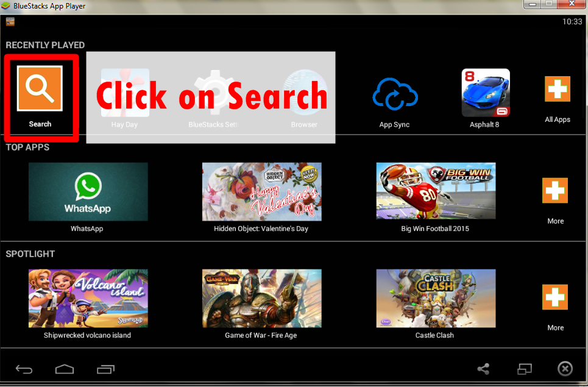Select Hidden Object: Valentine's Day thumbnail
Image resolution: width=588 pixels, height=387 pixels.
(261, 191)
